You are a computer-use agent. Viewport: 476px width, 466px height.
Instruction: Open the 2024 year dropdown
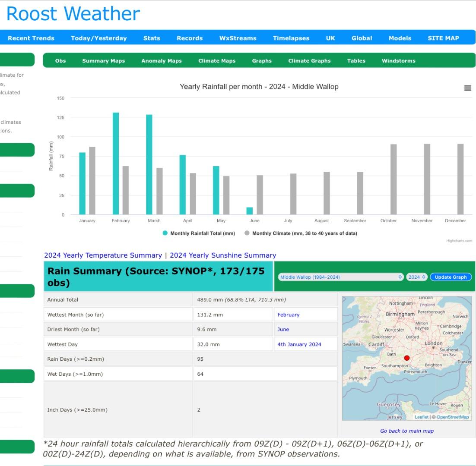pyautogui.click(x=417, y=277)
